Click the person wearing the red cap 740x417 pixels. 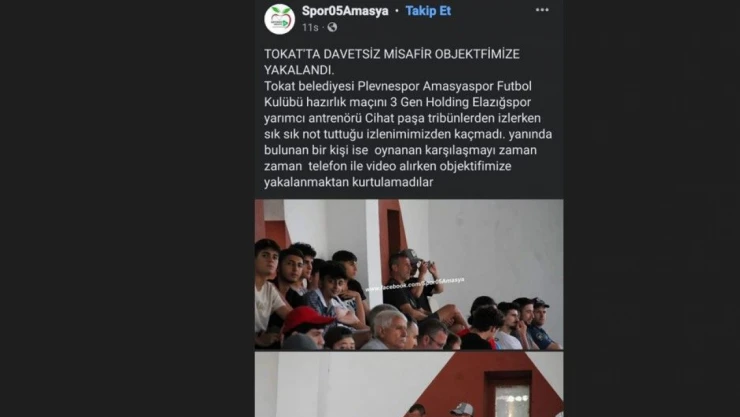(306, 325)
